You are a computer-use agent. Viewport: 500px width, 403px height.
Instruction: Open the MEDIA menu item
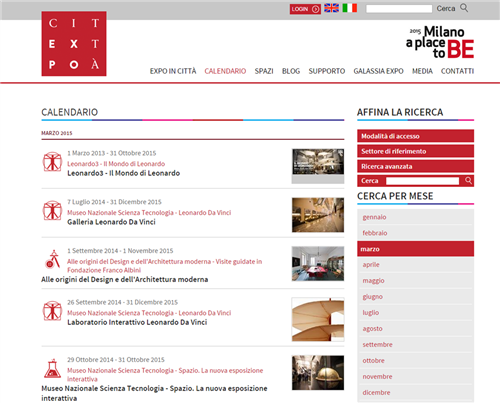coord(422,71)
